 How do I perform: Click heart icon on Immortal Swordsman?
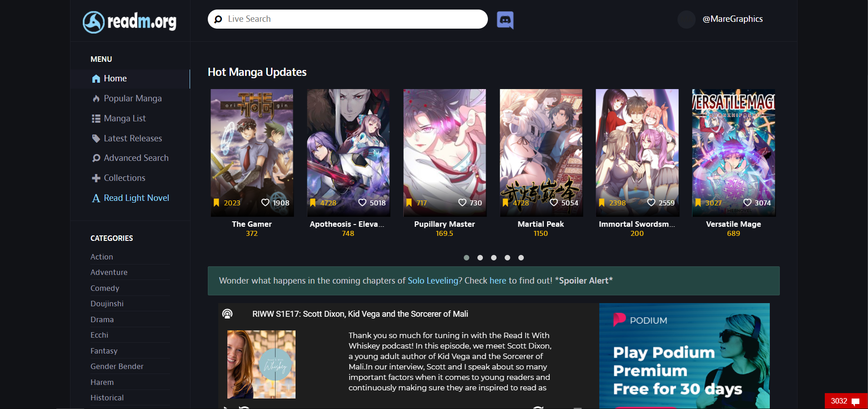pos(652,203)
